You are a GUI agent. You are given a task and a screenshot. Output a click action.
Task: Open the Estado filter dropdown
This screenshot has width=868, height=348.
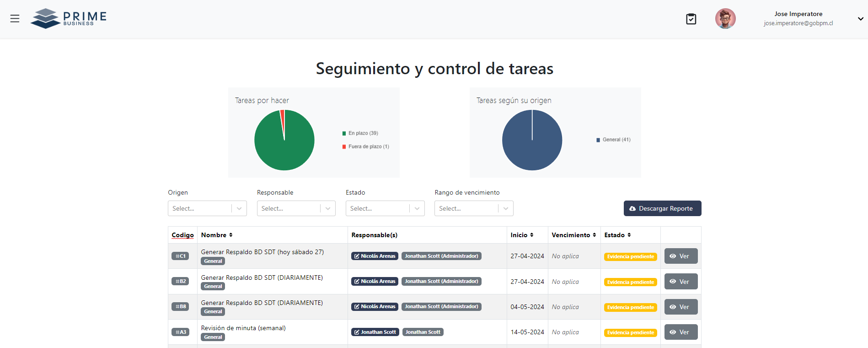coord(385,208)
